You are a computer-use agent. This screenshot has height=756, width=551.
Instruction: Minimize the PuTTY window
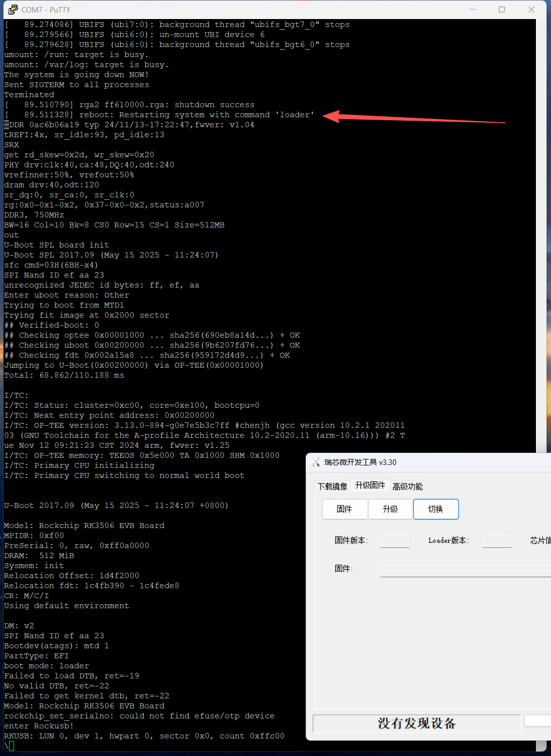(x=472, y=10)
